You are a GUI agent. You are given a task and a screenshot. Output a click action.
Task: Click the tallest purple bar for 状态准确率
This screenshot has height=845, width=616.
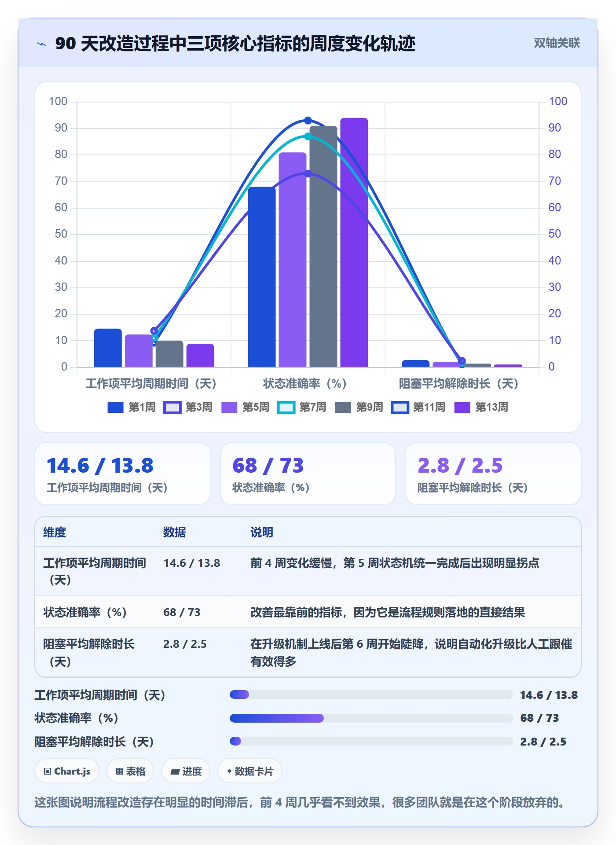(x=354, y=242)
